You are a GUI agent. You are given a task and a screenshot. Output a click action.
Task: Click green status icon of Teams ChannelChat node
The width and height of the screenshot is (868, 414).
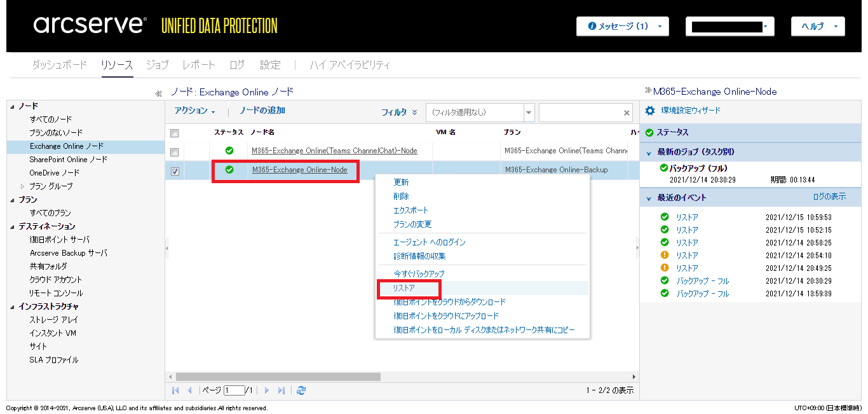tap(229, 151)
